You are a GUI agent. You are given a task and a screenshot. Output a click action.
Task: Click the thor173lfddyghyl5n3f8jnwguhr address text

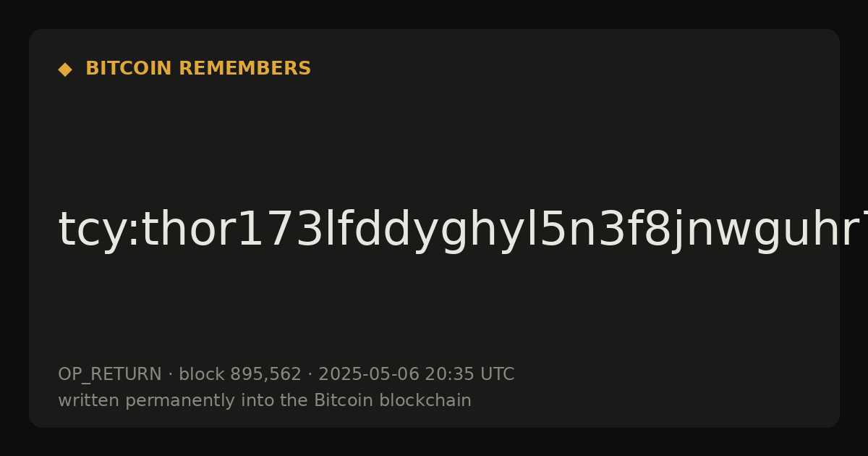pos(494,230)
